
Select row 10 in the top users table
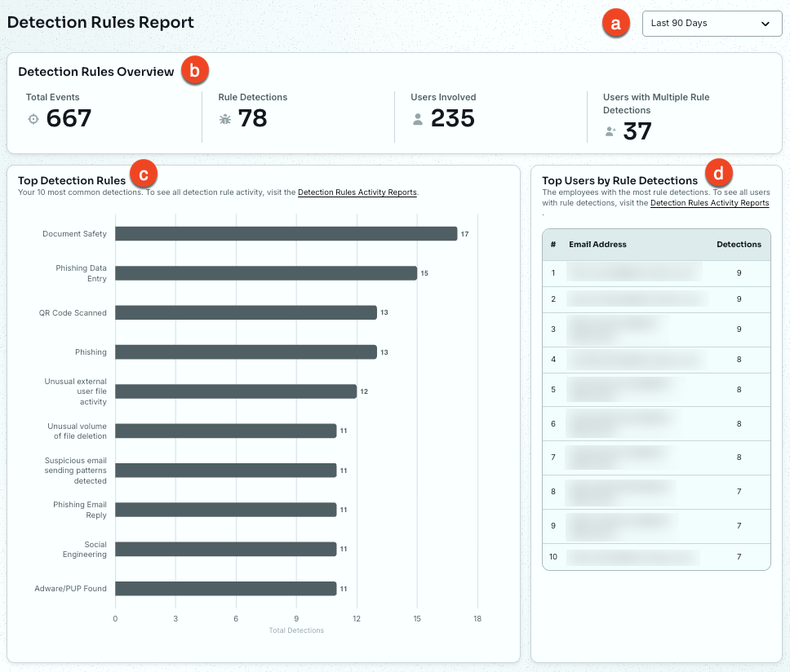(656, 557)
